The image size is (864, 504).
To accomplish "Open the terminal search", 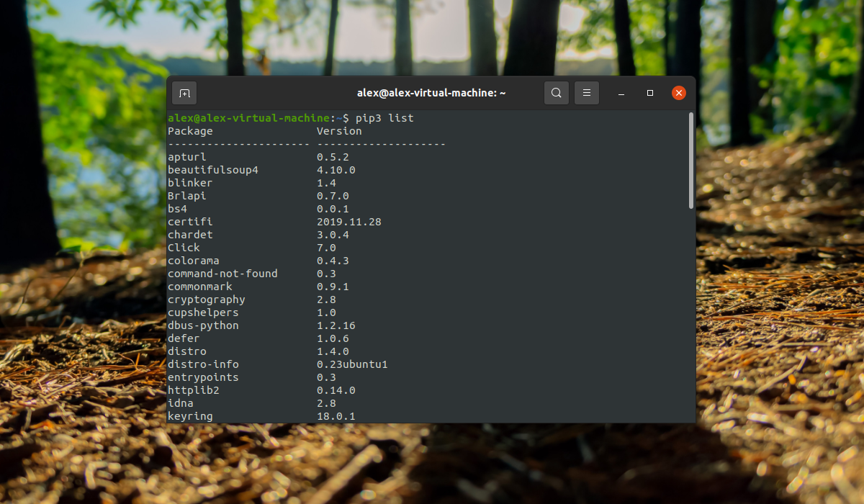I will pyautogui.click(x=557, y=93).
